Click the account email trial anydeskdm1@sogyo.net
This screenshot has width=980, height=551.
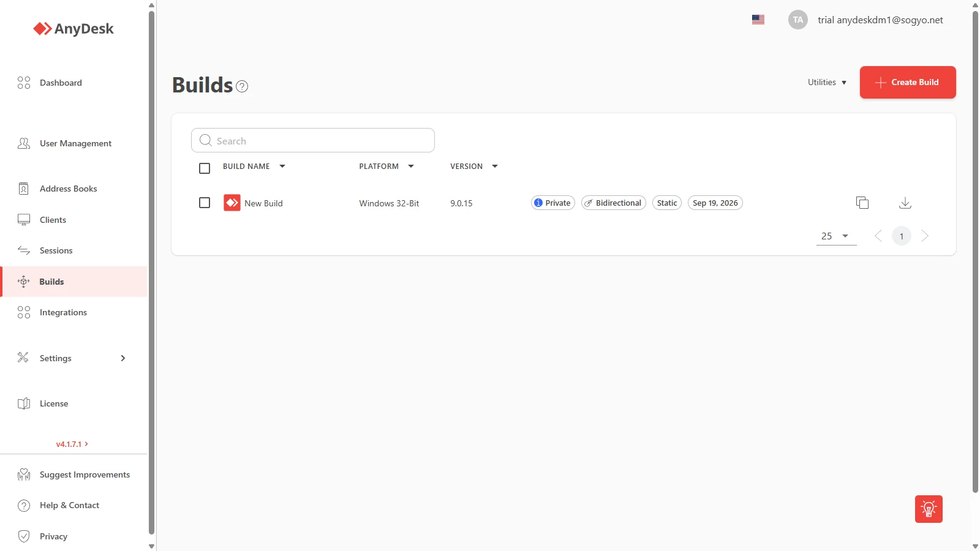click(880, 20)
